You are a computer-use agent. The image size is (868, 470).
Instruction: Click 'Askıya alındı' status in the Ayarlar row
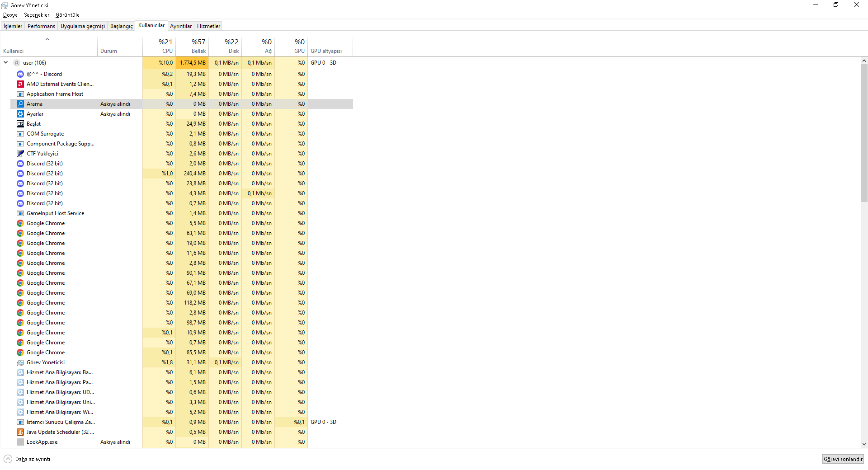click(x=115, y=114)
